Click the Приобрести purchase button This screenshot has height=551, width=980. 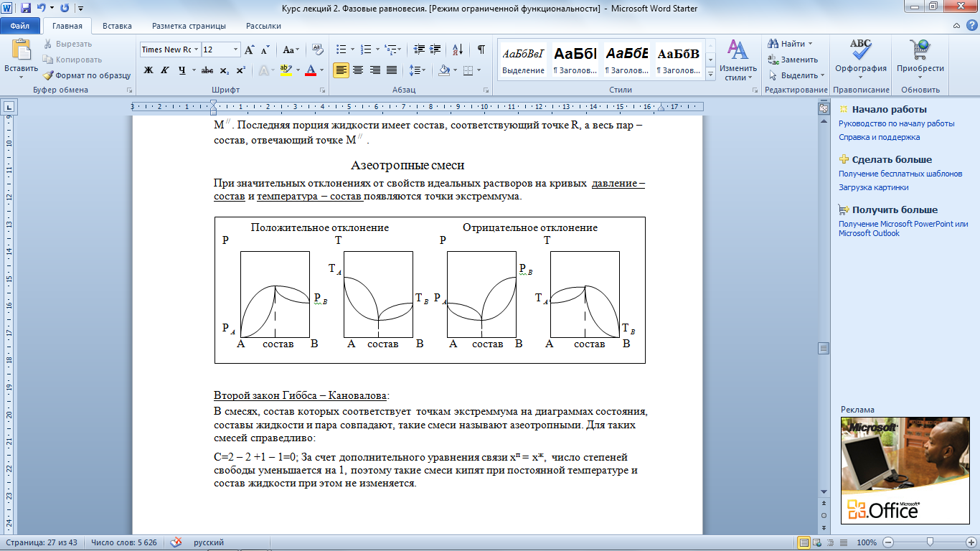[920, 58]
